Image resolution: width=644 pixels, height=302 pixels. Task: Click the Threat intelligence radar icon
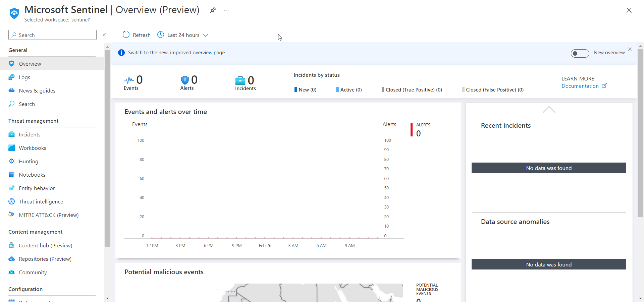[x=12, y=201]
